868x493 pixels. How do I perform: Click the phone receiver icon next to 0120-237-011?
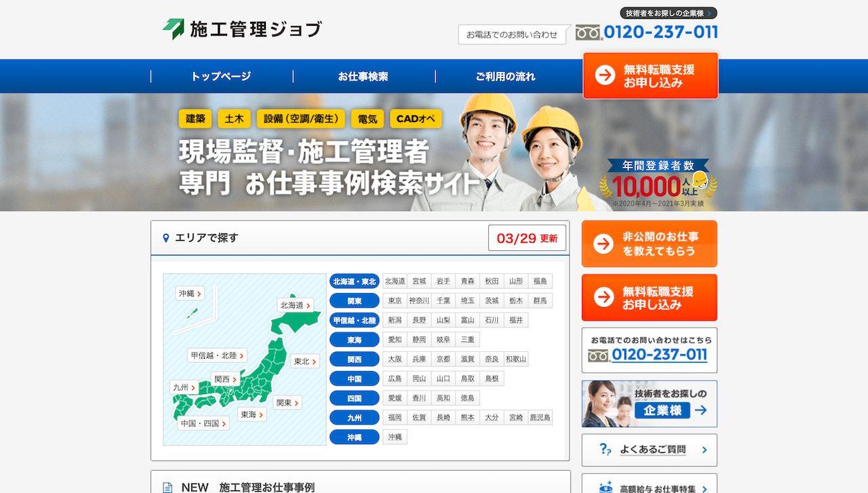587,32
